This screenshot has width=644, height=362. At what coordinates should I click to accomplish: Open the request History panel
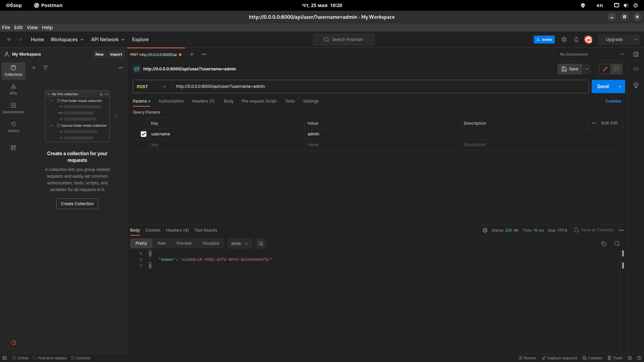(13, 127)
